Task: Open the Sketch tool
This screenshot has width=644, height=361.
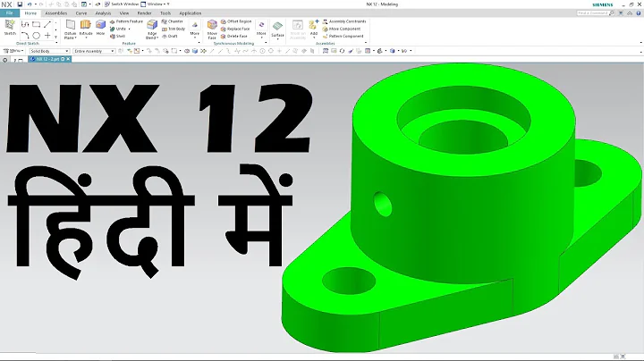Action: click(x=10, y=28)
